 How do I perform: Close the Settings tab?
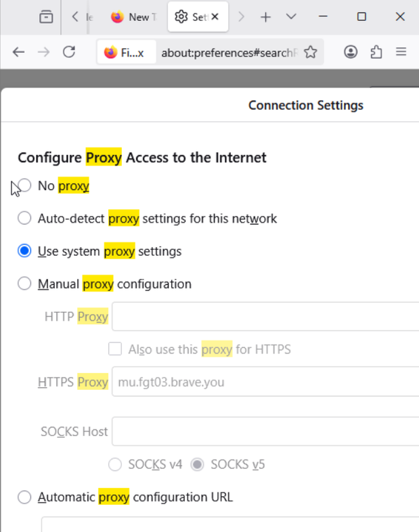215,17
